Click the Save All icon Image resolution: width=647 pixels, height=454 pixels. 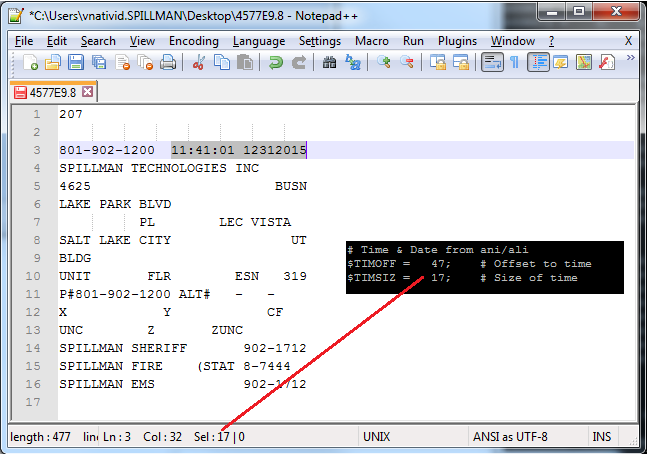(99, 63)
